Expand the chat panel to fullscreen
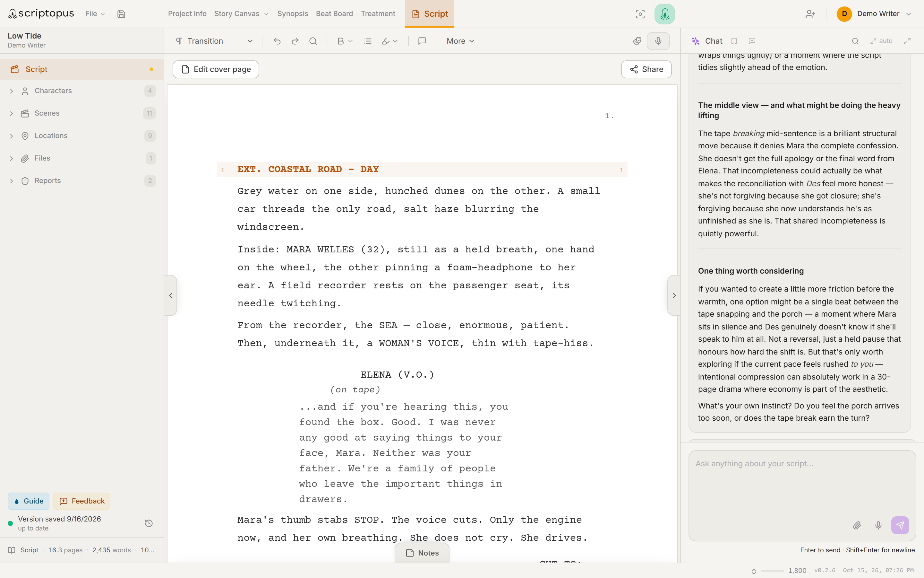Screen dimensions: 924x578 (907, 41)
